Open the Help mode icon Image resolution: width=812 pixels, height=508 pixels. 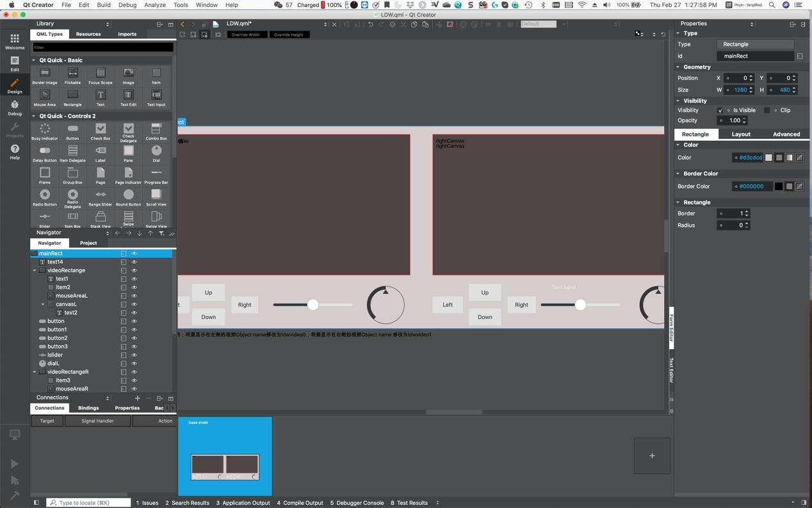(x=15, y=151)
